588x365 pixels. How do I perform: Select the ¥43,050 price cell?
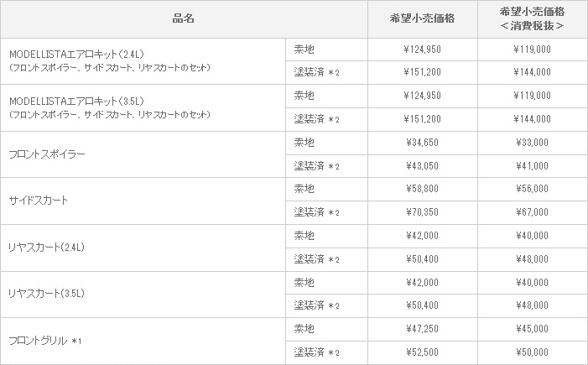coord(422,166)
